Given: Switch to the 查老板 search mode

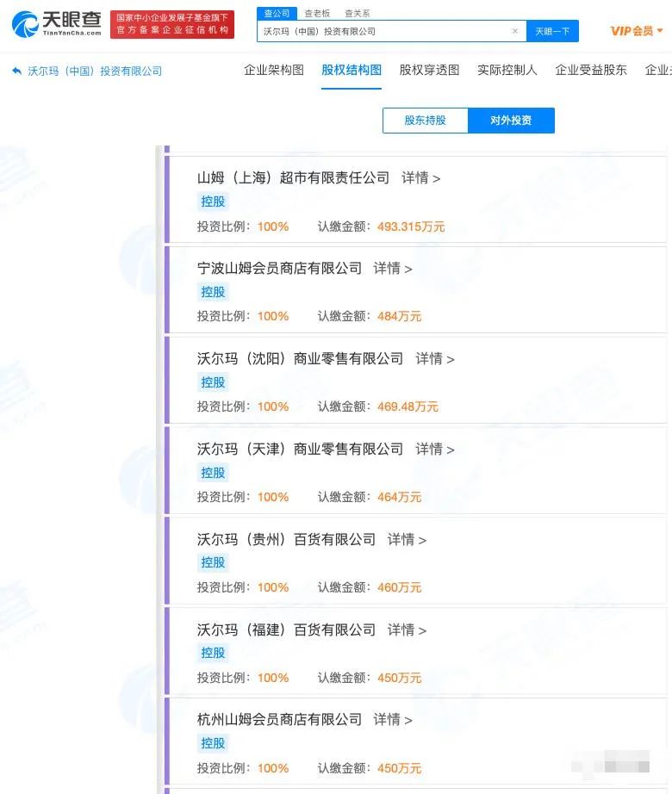Looking at the screenshot, I should (317, 13).
